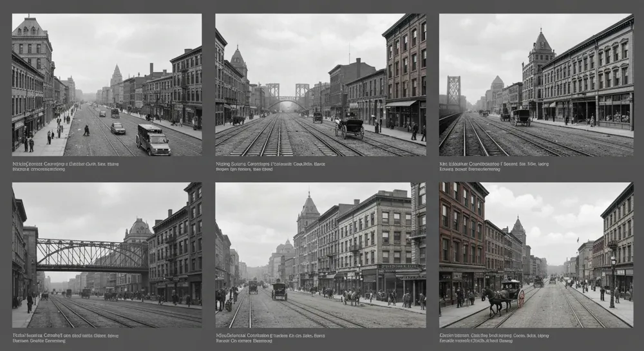Click the steel truss bridge spanning the street

pos(91,254)
